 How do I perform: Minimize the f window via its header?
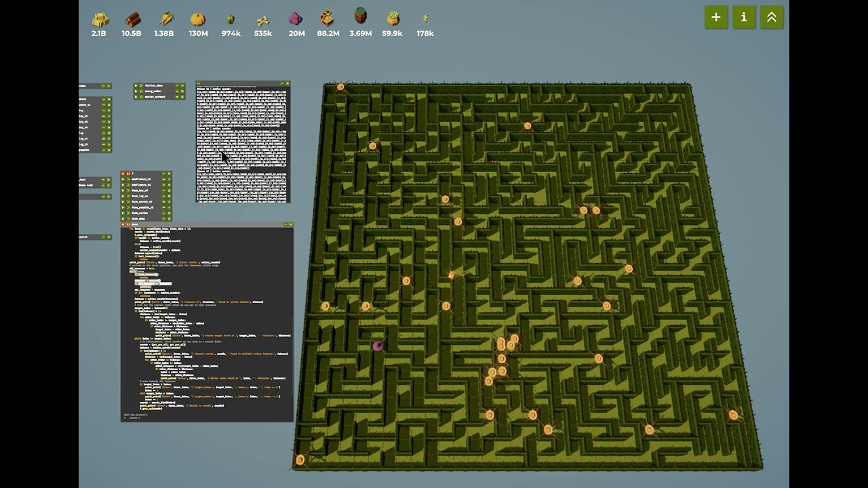tap(163, 174)
